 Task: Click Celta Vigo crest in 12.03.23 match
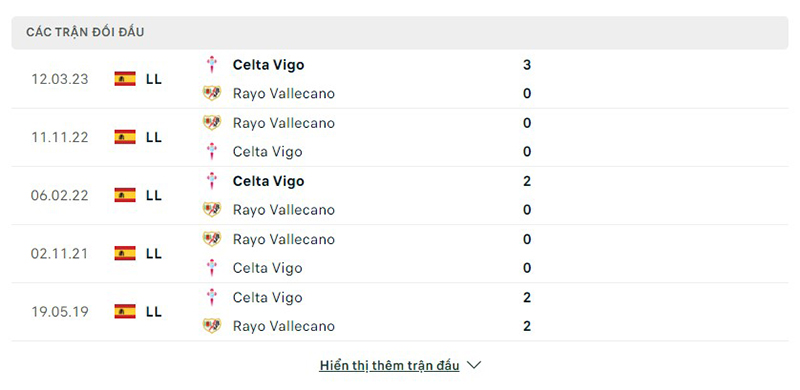pos(211,65)
